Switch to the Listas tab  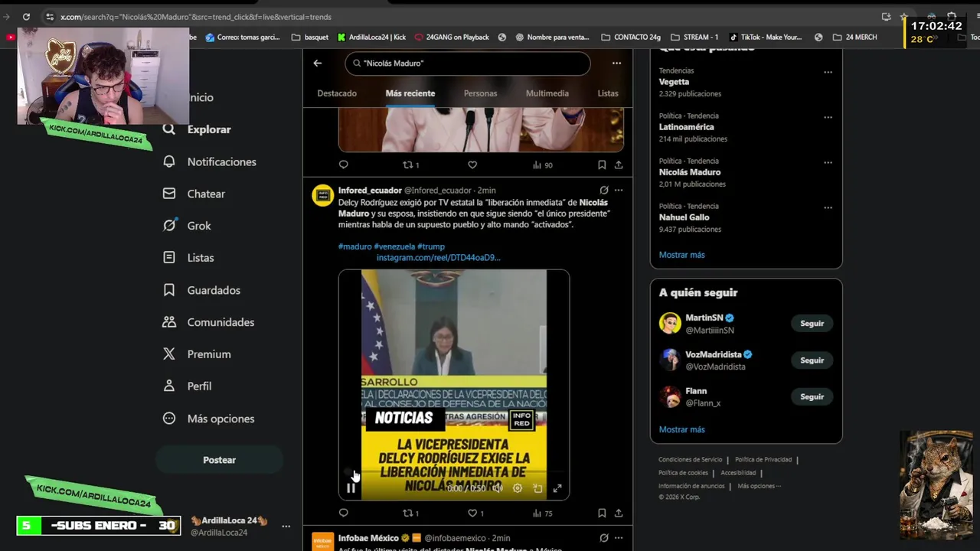(x=608, y=93)
